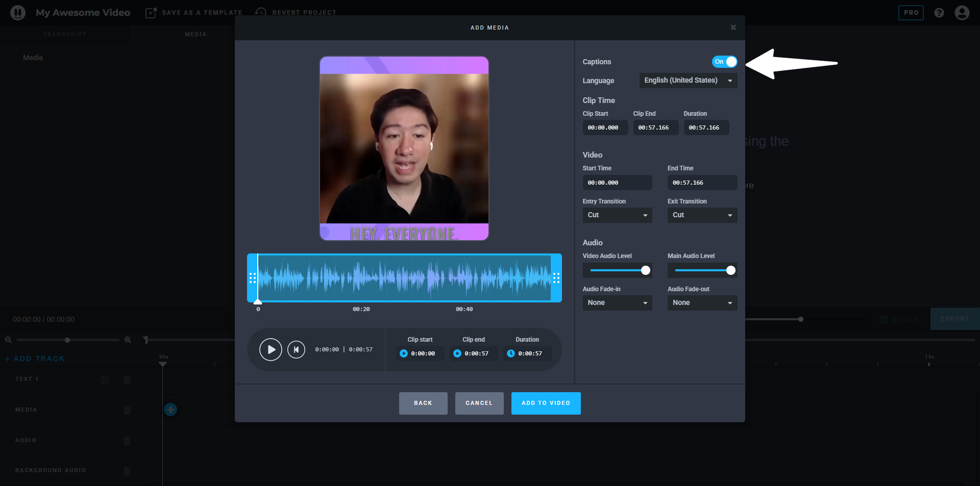This screenshot has height=486, width=980.
Task: Go back with the Back button
Action: (423, 403)
